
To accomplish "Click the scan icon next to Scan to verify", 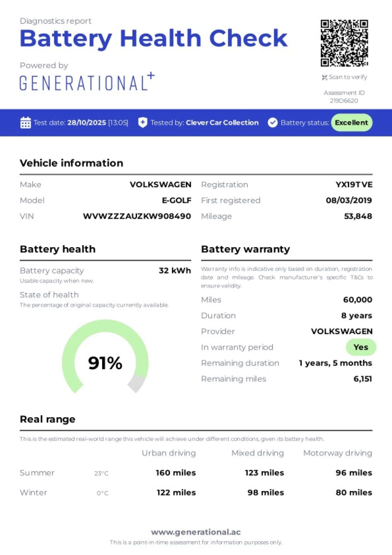I will point(324,77).
